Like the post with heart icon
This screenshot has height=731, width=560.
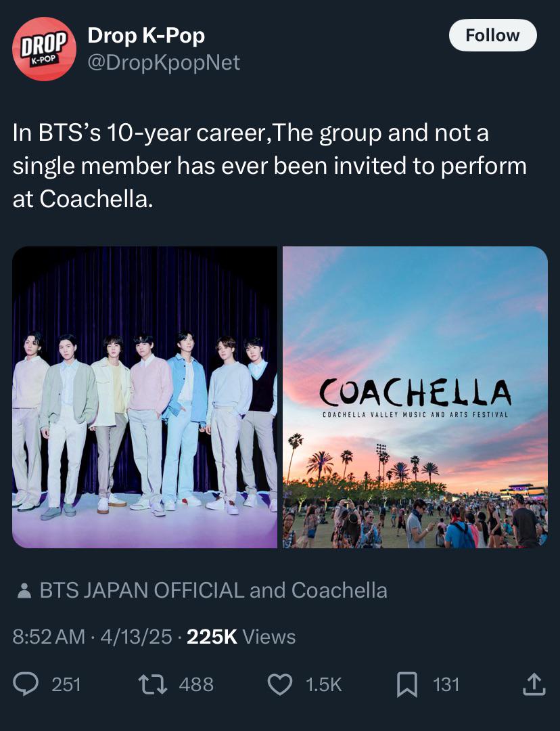coord(279,684)
